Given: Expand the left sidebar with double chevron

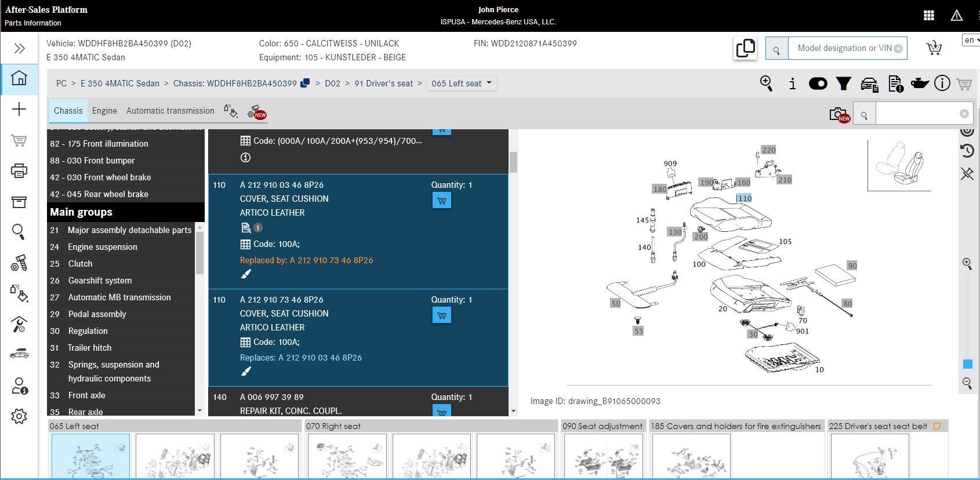Looking at the screenshot, I should tap(19, 48).
